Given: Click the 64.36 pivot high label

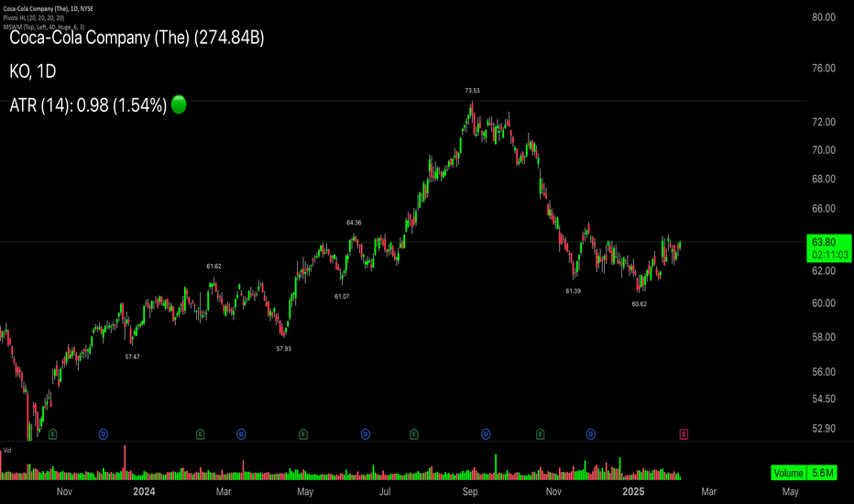Looking at the screenshot, I should click(354, 223).
